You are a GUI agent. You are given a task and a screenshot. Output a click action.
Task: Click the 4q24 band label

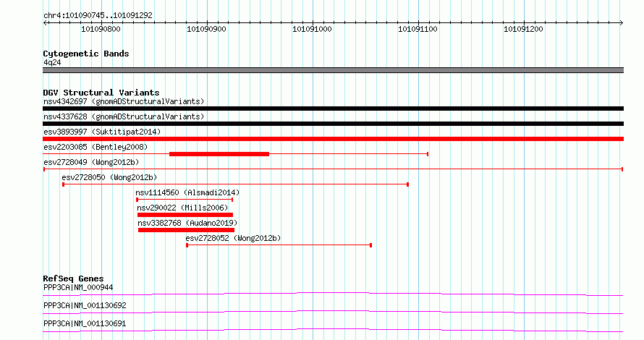click(x=52, y=62)
